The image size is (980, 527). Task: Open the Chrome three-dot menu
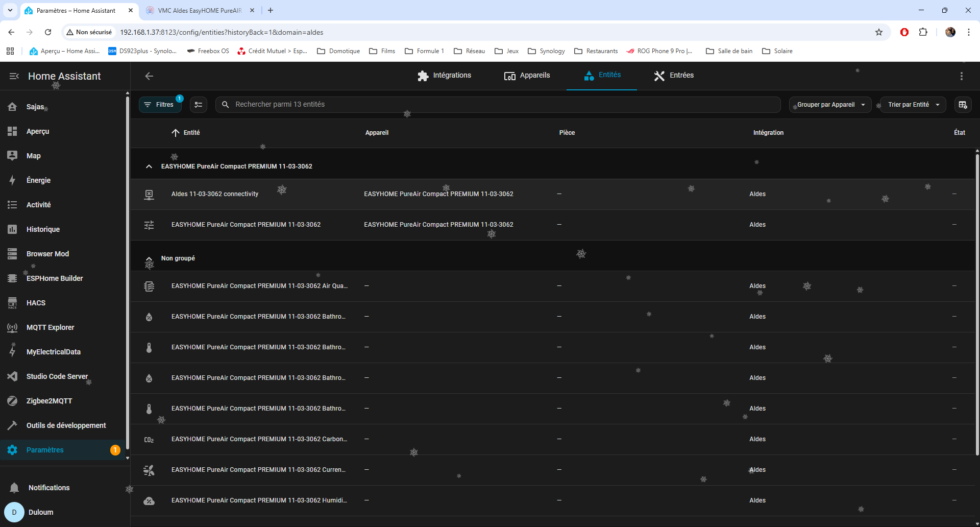coord(968,32)
